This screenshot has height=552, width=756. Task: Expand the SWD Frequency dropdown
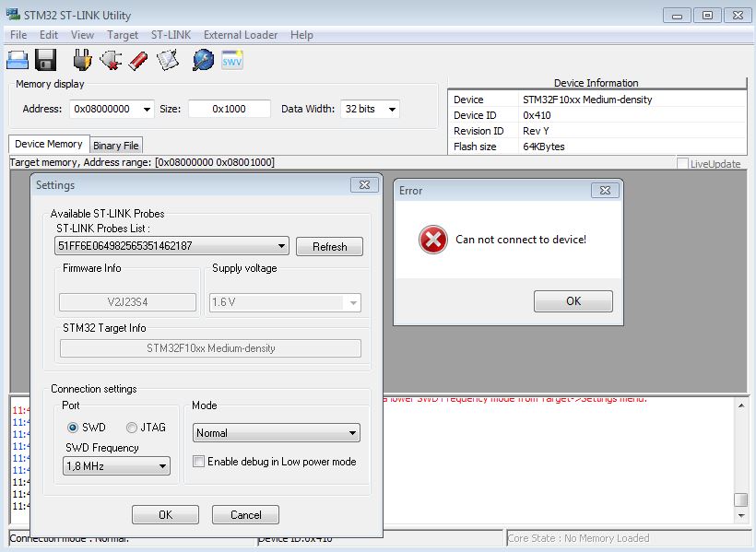[162, 466]
